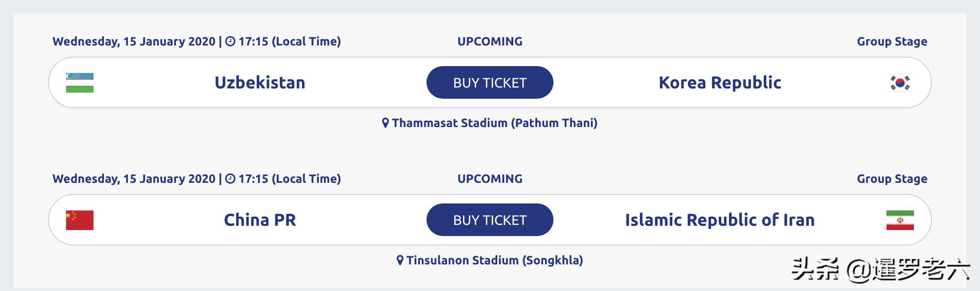The height and width of the screenshot is (291, 980).
Task: Open the Thammasat Stadium (Pathum Thani) venue
Action: click(494, 123)
